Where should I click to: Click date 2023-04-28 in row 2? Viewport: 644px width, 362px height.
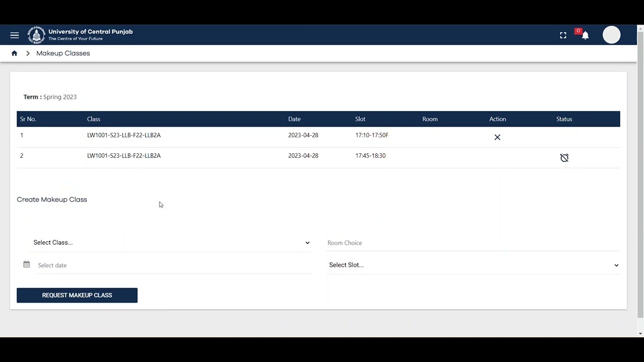click(x=303, y=156)
